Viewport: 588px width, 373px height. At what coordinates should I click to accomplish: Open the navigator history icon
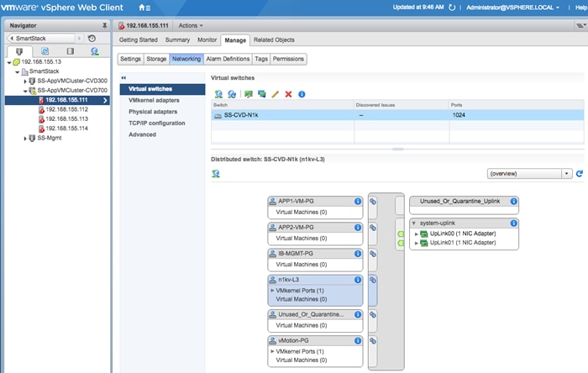point(92,39)
